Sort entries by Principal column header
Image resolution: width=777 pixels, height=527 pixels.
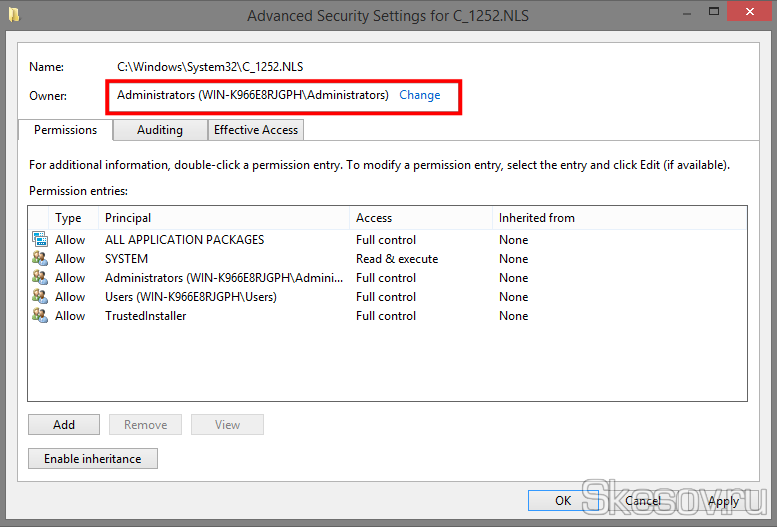(128, 218)
